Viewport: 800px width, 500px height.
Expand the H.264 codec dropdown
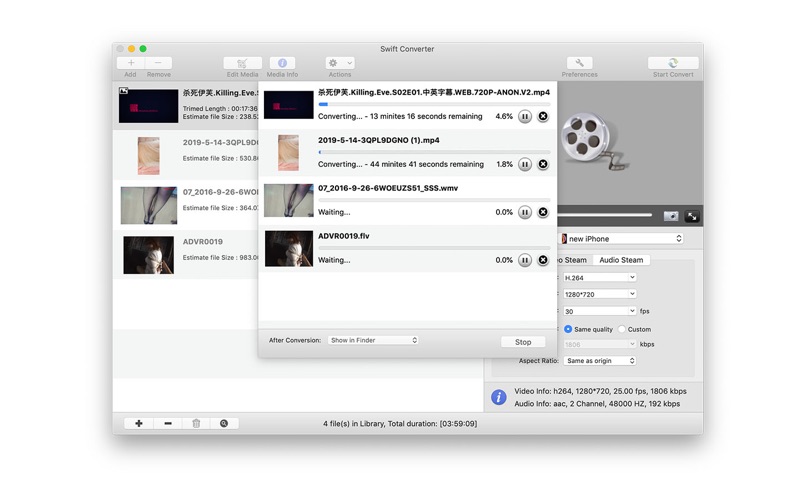tap(598, 277)
